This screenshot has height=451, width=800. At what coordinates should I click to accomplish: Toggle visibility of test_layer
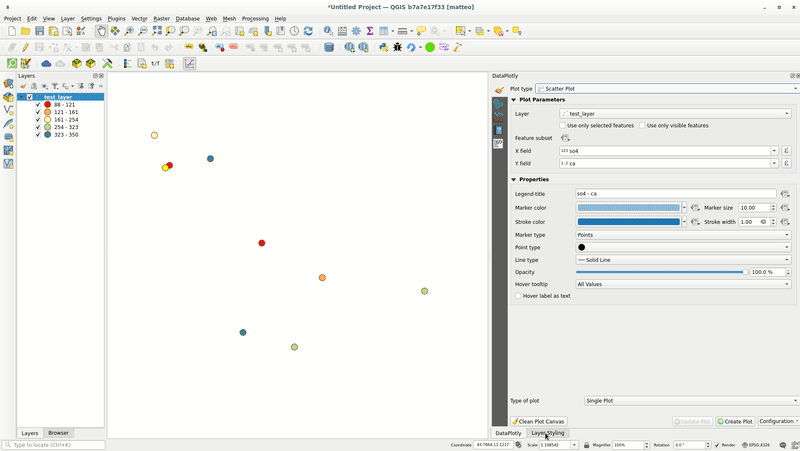point(30,97)
